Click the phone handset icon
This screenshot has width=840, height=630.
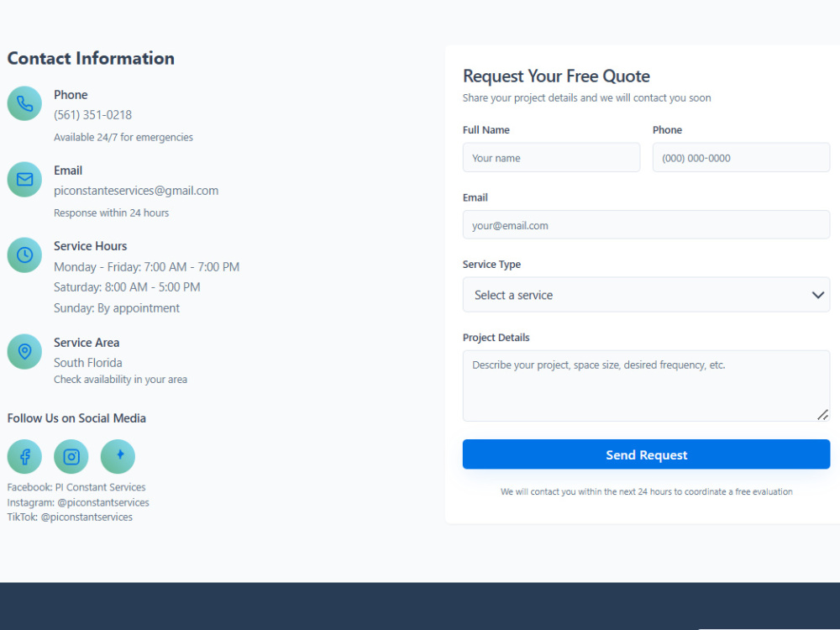[24, 103]
